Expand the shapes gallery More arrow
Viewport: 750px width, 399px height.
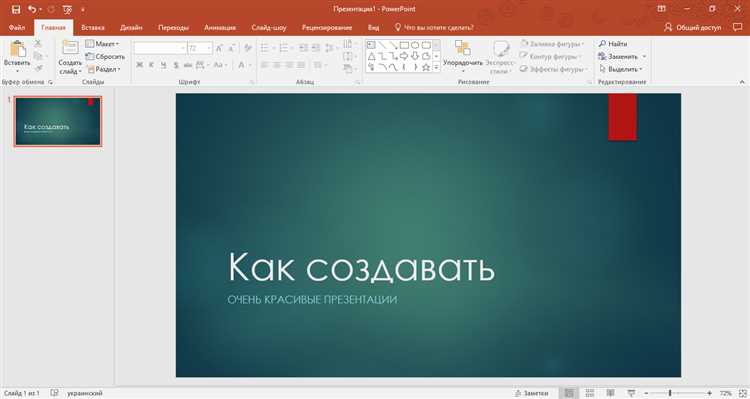pos(436,68)
